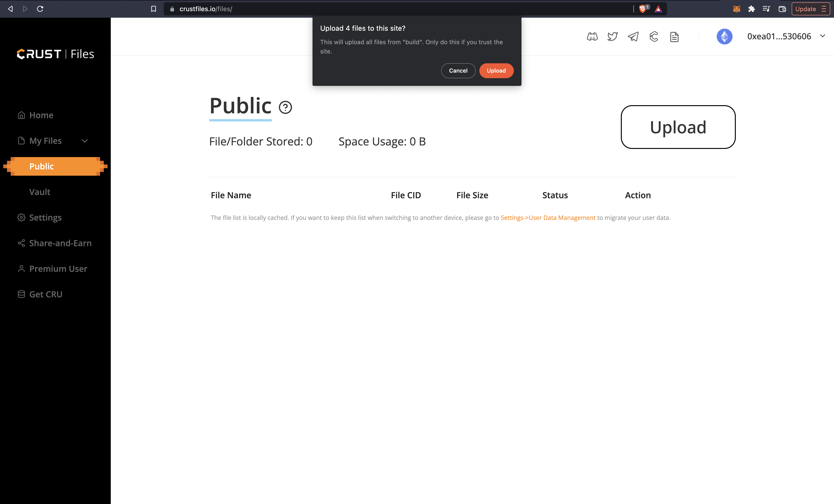
Task: Confirm Upload in the browser dialog
Action: (x=496, y=71)
